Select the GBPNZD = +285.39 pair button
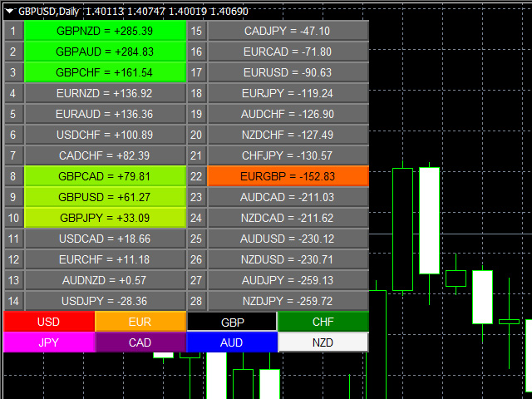532x399 pixels. [106, 31]
